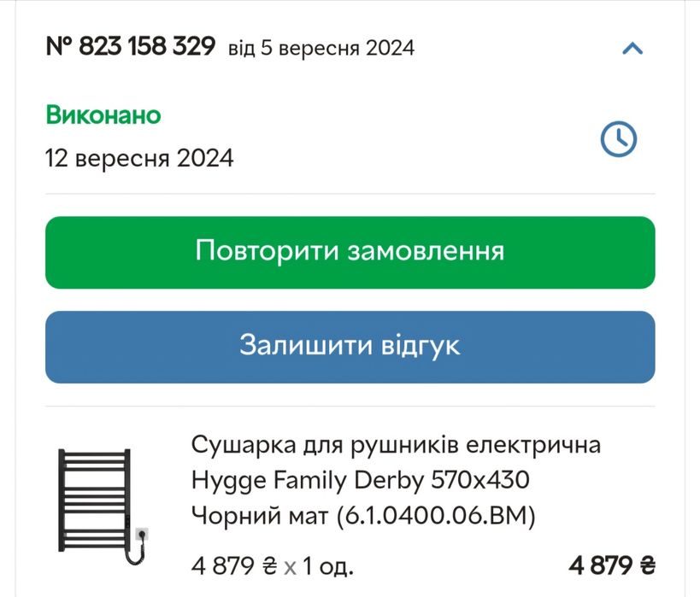The height and width of the screenshot is (597, 700).
Task: Click the order date від 5 вересня 2024
Action: click(x=321, y=48)
